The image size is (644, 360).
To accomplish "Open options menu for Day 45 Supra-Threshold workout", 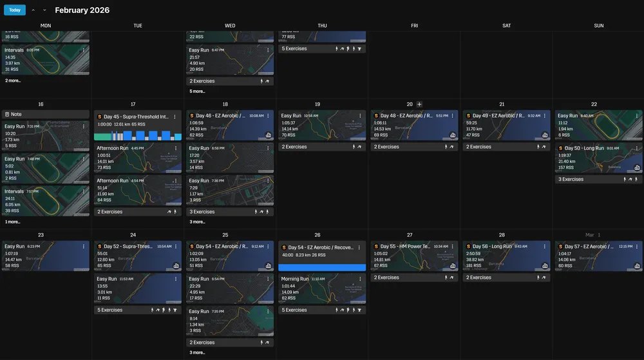I will tap(175, 117).
